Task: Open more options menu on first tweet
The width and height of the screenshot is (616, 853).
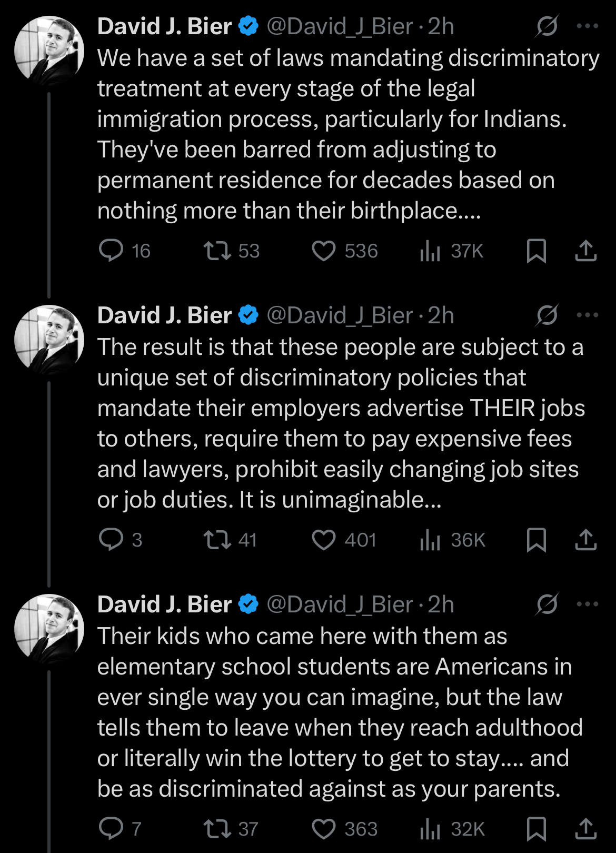Action: pyautogui.click(x=588, y=26)
